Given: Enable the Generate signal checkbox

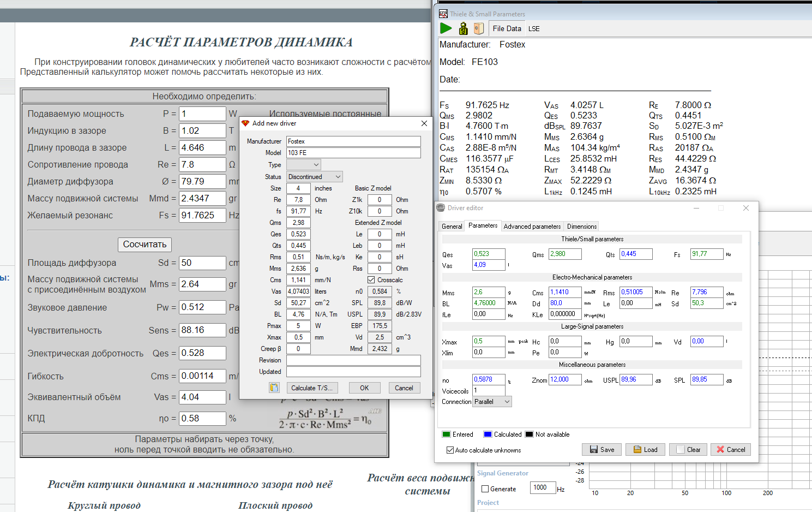Looking at the screenshot, I should tap(485, 489).
